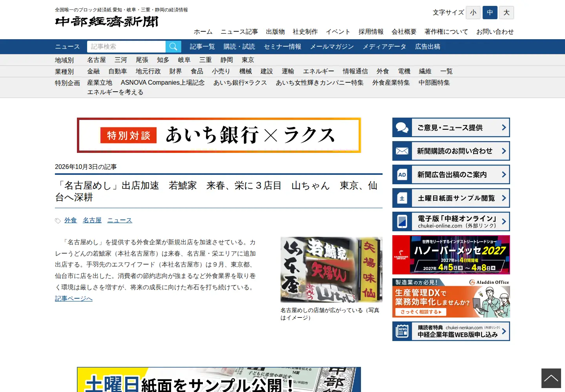Click the scroll-to-top arrow icon
The height and width of the screenshot is (392, 565).
click(551, 378)
